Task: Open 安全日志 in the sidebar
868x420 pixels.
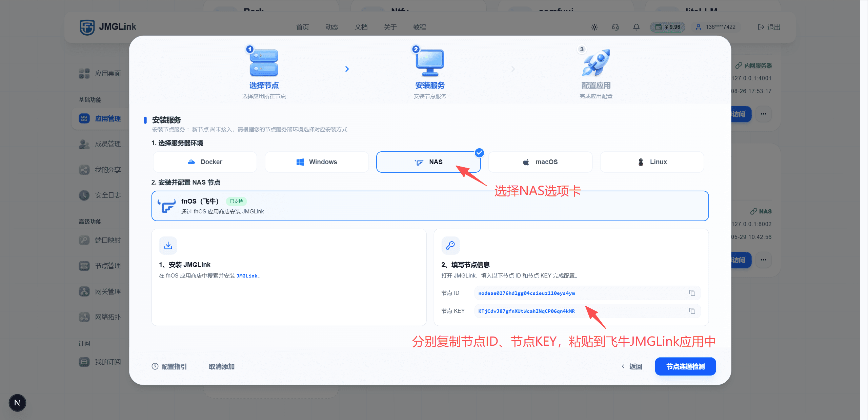Action: (100, 195)
